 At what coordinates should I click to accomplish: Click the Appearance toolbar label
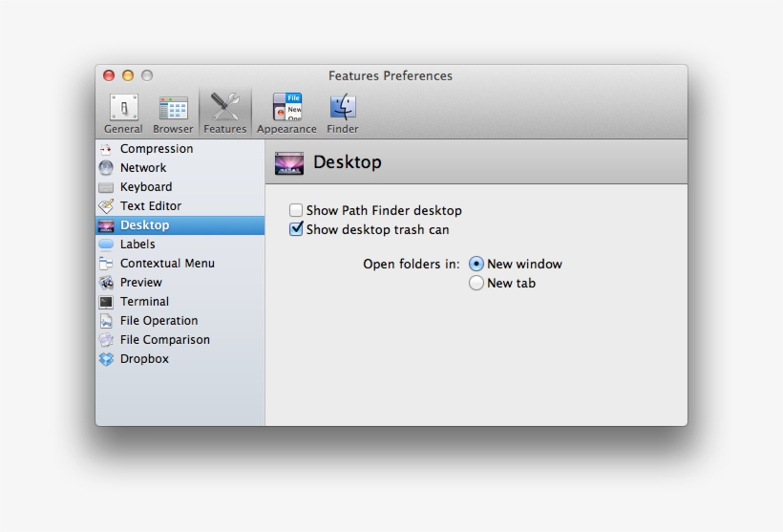pyautogui.click(x=286, y=129)
